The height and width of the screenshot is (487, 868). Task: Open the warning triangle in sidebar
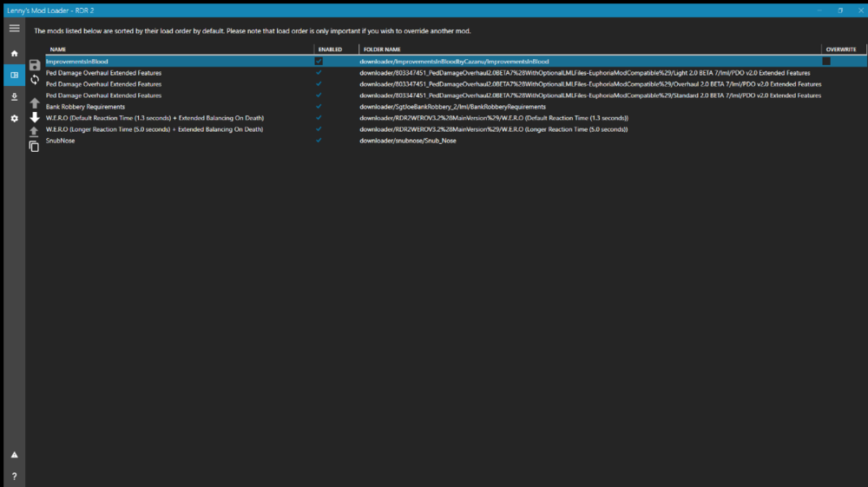pyautogui.click(x=14, y=455)
